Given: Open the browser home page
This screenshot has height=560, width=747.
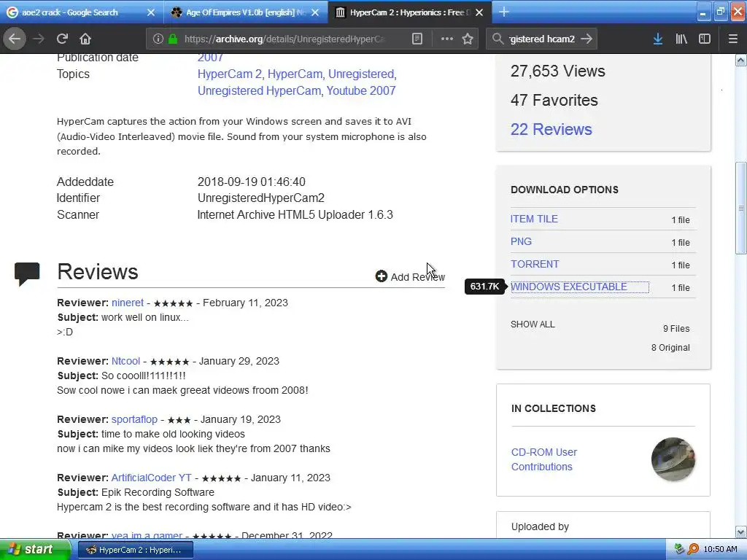Looking at the screenshot, I should [x=85, y=39].
